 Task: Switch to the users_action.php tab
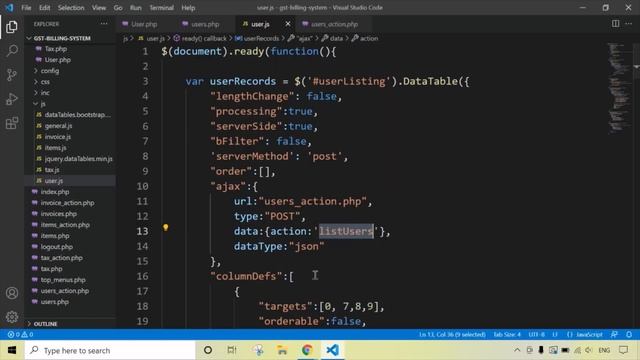(334, 24)
